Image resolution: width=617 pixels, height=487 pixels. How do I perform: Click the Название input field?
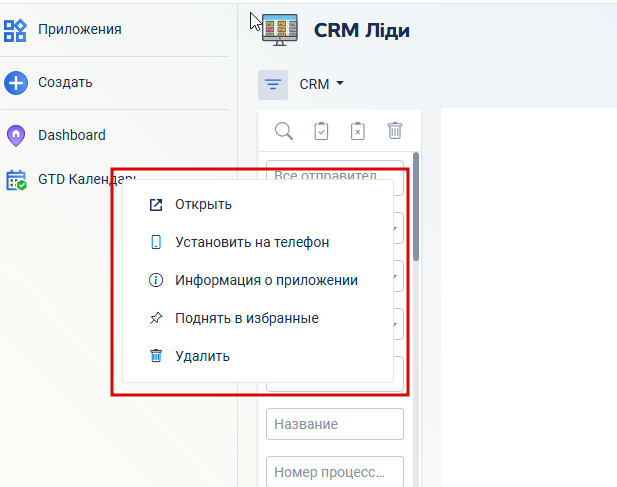pyautogui.click(x=335, y=424)
